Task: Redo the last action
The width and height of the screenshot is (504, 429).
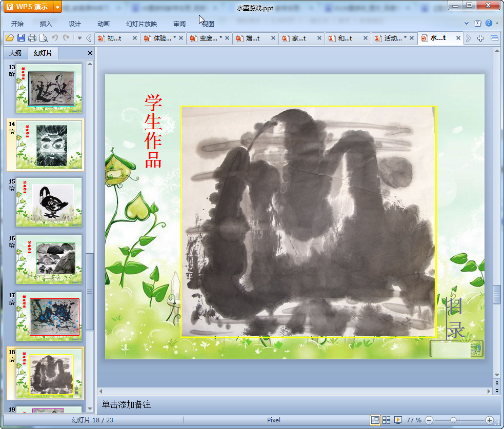Action: [x=66, y=38]
